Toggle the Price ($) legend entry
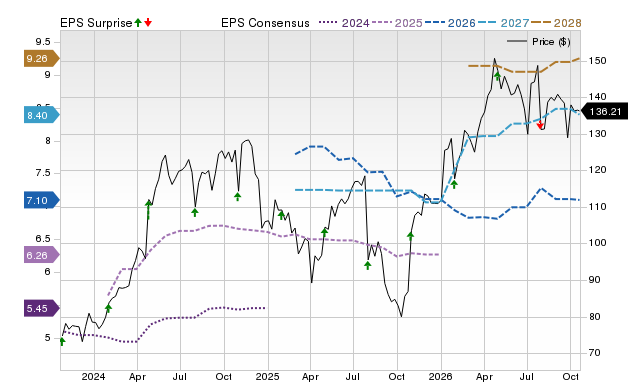 coord(539,42)
